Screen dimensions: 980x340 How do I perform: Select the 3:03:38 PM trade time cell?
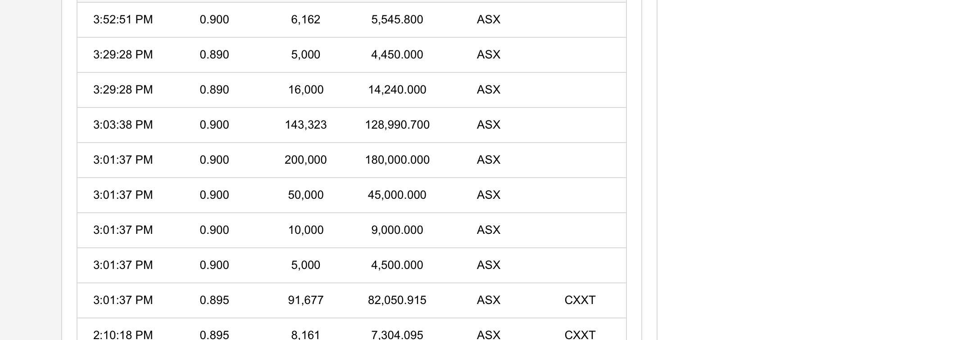point(123,125)
